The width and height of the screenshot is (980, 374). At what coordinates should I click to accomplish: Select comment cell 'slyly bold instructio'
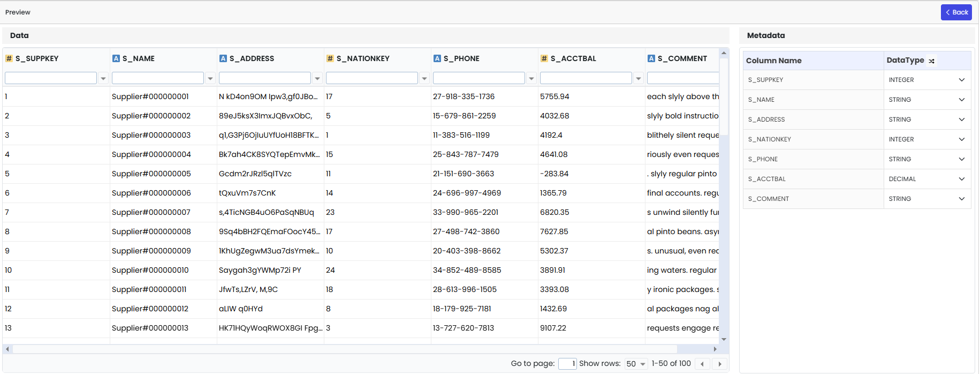(x=683, y=116)
